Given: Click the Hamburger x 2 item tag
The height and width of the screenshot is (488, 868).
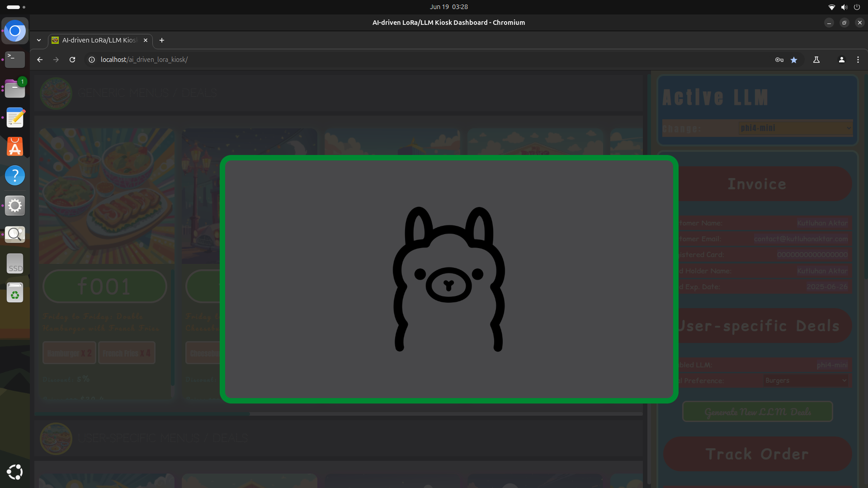Looking at the screenshot, I should (70, 353).
